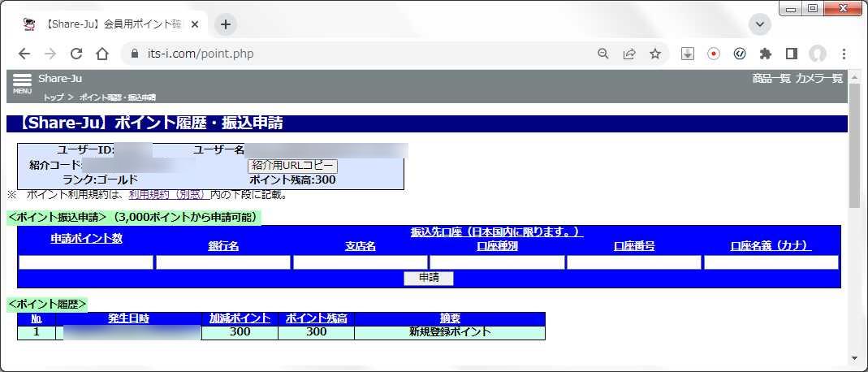The height and width of the screenshot is (372, 868).
Task: Open a new tab with plus button
Action: [225, 24]
